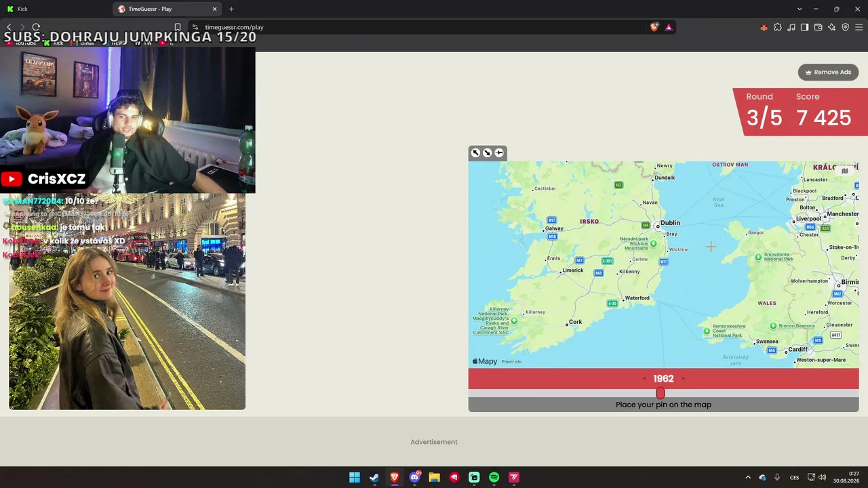This screenshot has width=868, height=488.
Task: Pin the map with the pushpin button
Action: 499,152
